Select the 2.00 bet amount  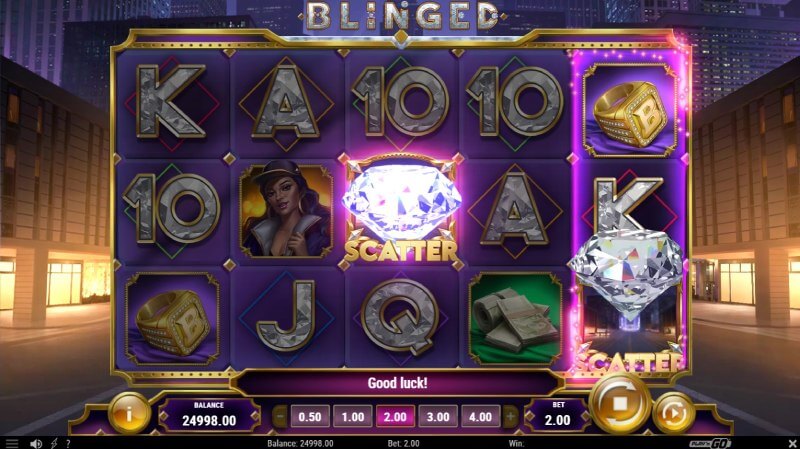pyautogui.click(x=395, y=417)
